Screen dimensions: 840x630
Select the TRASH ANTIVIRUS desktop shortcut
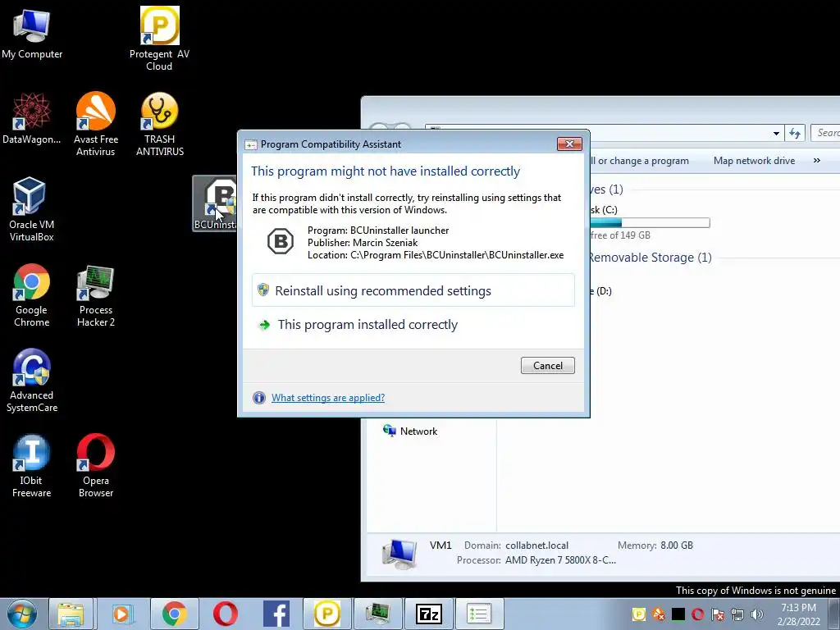click(x=160, y=124)
